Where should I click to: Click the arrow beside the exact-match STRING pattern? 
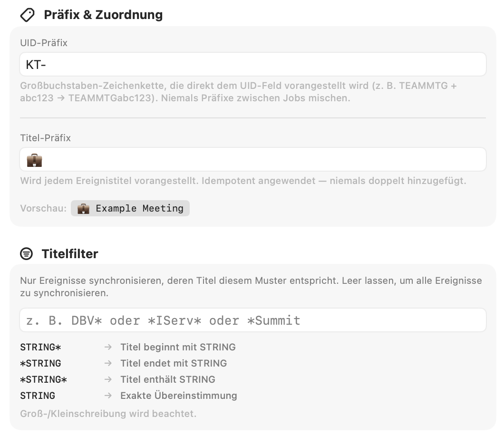pyautogui.click(x=108, y=396)
